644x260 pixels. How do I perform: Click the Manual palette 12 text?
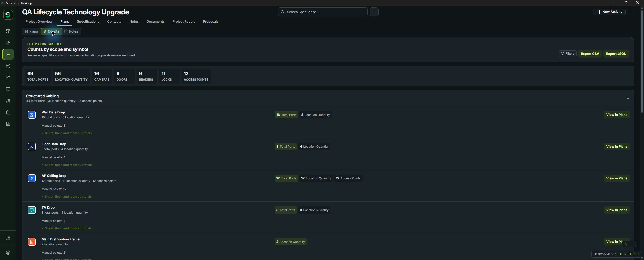pyautogui.click(x=54, y=189)
